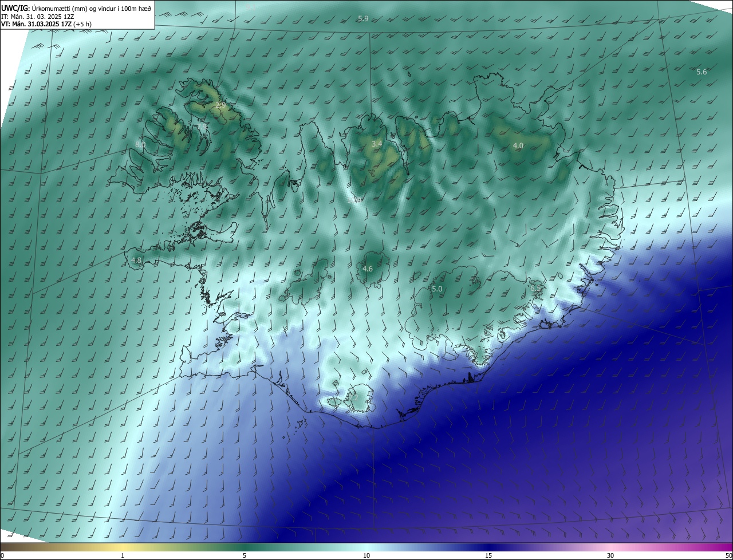This screenshot has width=733, height=560.
Task: Click the '10' tick on the color scale
Action: (x=366, y=555)
